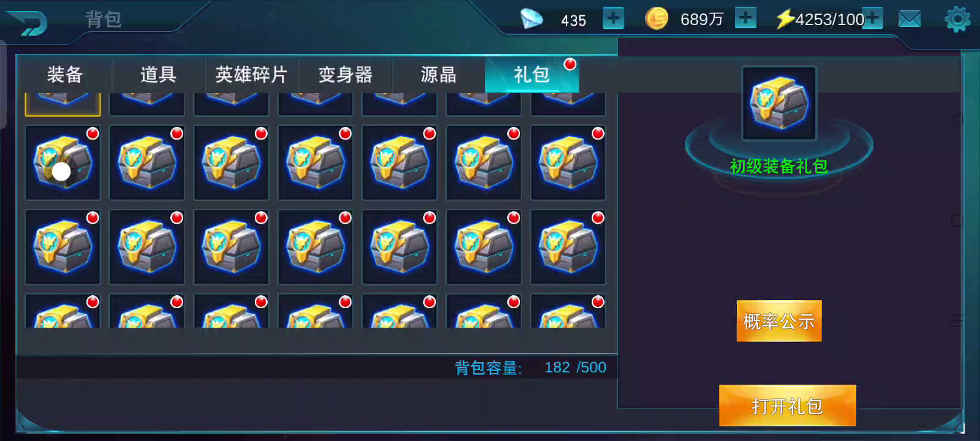Tap the lightning energy icon
Image resolution: width=980 pixels, height=441 pixels.
click(785, 19)
